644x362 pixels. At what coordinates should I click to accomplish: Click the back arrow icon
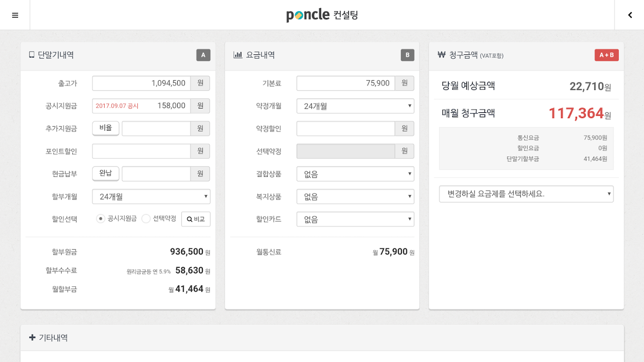(x=630, y=15)
